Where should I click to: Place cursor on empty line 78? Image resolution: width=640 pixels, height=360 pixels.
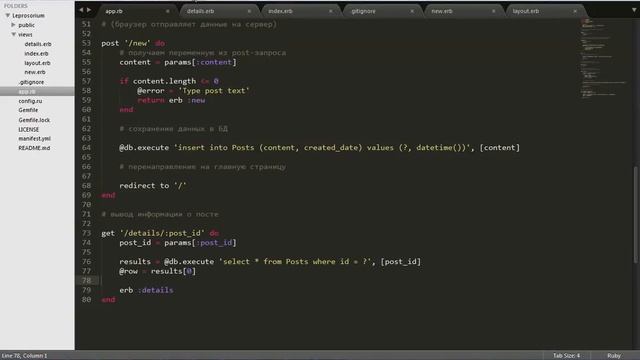click(x=327, y=280)
